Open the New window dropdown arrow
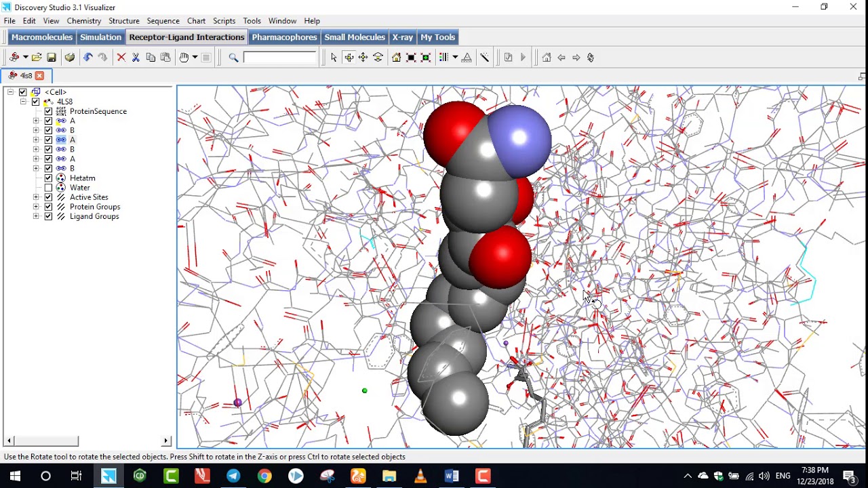 [25, 58]
